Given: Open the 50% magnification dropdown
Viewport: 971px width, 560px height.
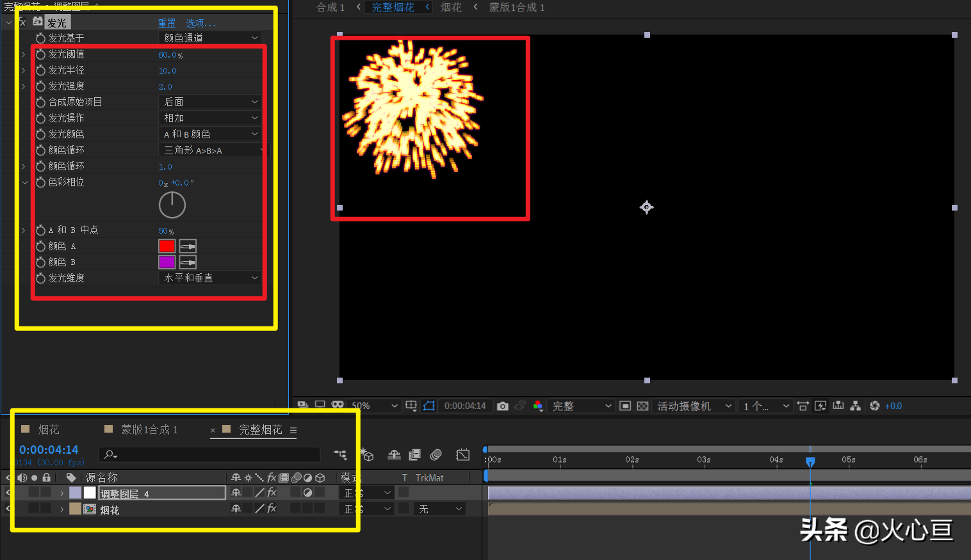Looking at the screenshot, I should coord(375,406).
